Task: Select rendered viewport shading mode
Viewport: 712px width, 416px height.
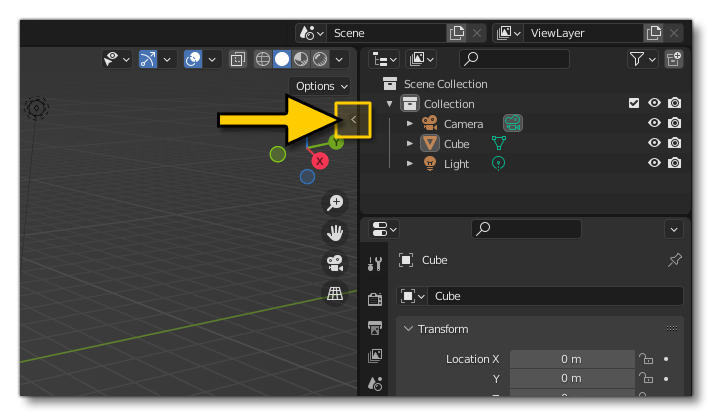Action: pyautogui.click(x=320, y=59)
